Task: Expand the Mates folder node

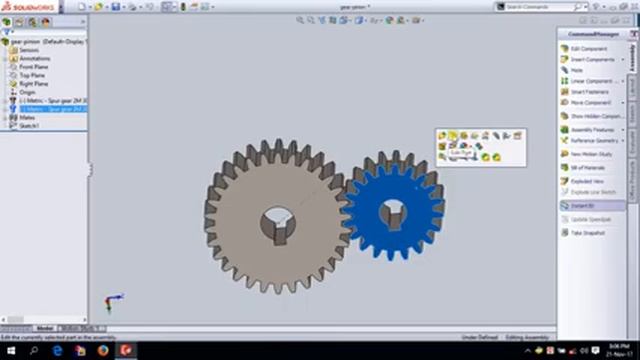Action: pyautogui.click(x=5, y=118)
